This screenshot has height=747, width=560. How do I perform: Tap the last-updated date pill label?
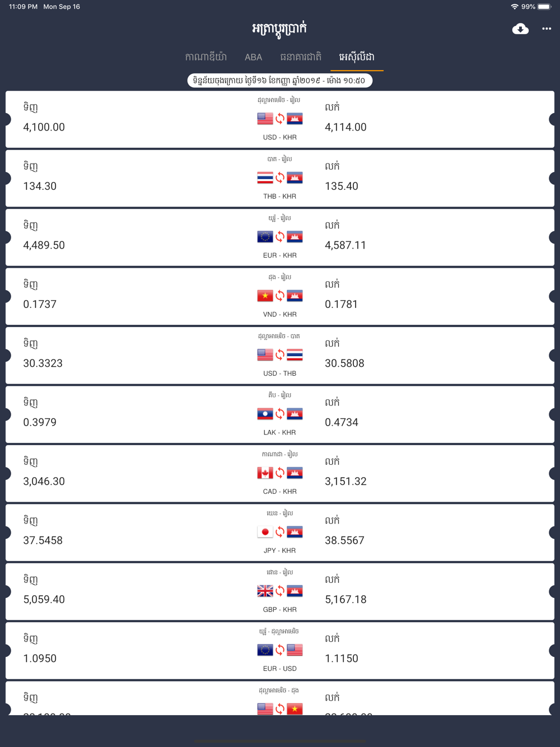point(279,81)
